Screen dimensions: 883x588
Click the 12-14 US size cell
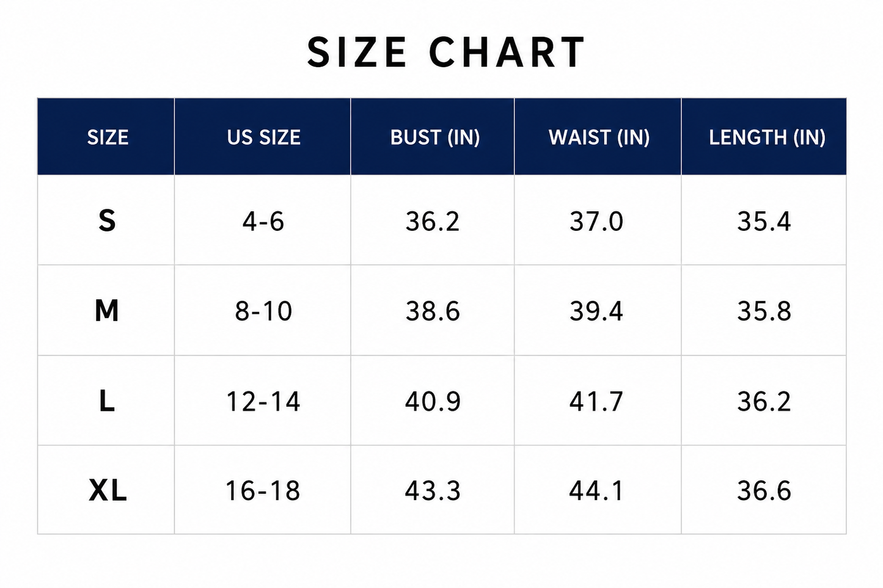click(x=263, y=401)
